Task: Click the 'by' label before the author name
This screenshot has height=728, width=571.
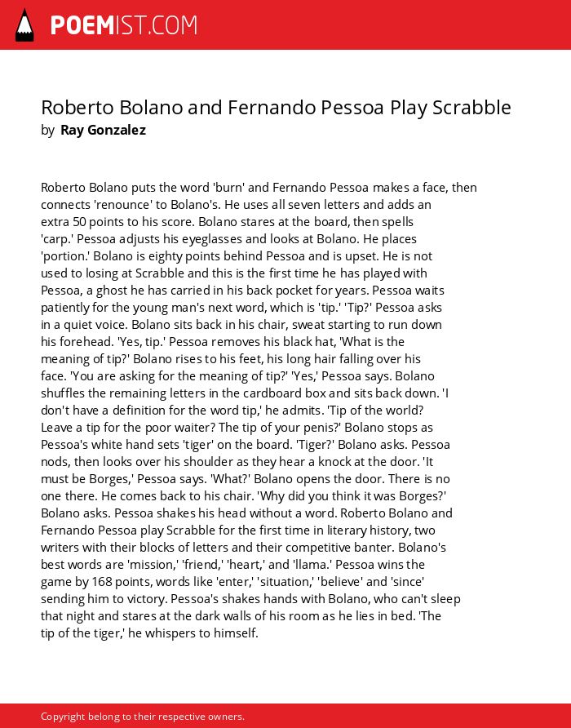Action: (47, 131)
